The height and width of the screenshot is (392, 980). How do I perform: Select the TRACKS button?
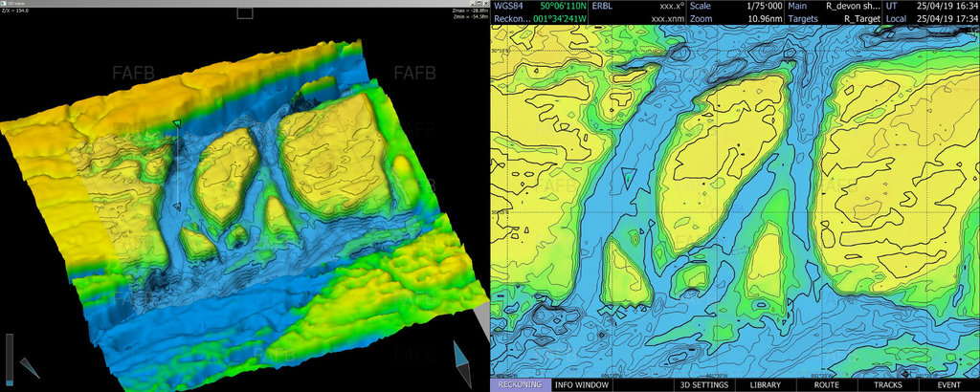(x=886, y=384)
